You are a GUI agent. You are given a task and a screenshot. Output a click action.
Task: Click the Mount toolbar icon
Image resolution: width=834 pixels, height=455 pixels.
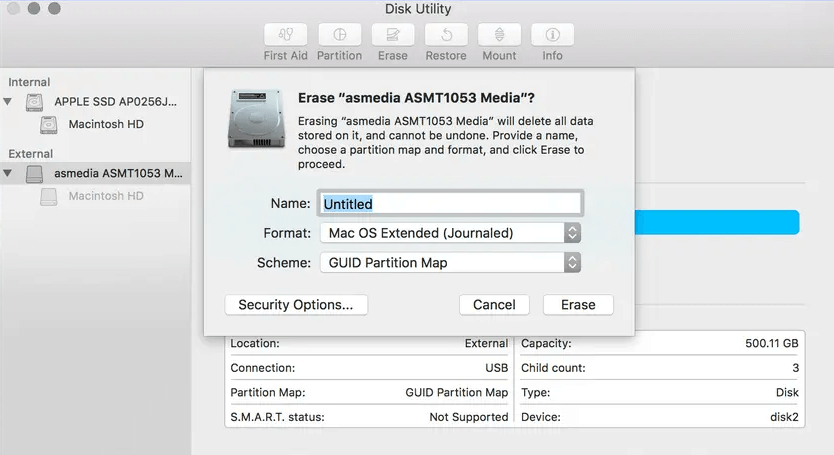pyautogui.click(x=499, y=35)
